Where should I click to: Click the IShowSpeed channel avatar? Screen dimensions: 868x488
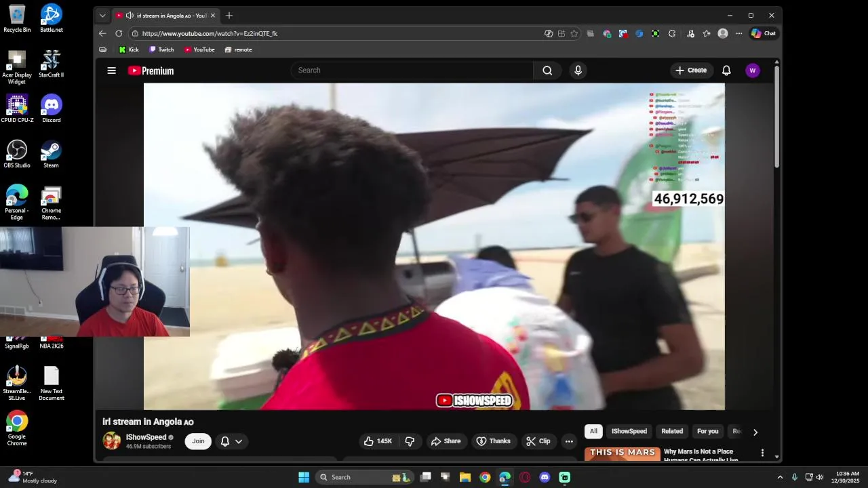[112, 441]
